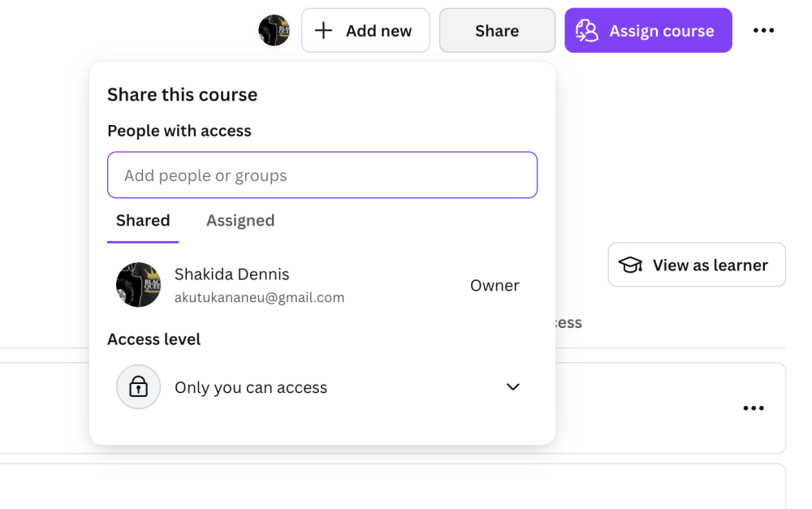Viewport: 812px width, 509px height.
Task: Expand the access level chevron arrow
Action: 512,387
